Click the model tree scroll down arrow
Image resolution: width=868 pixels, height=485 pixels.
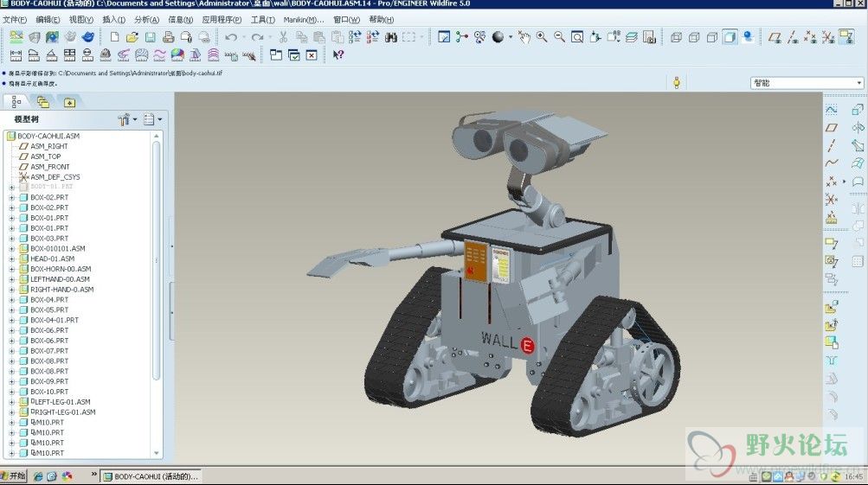pyautogui.click(x=157, y=453)
